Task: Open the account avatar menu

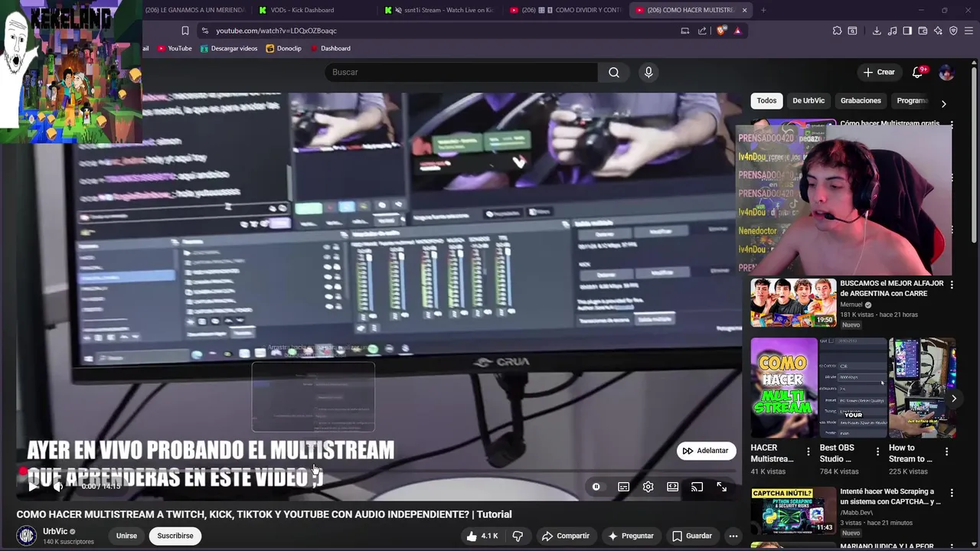Action: 946,72
